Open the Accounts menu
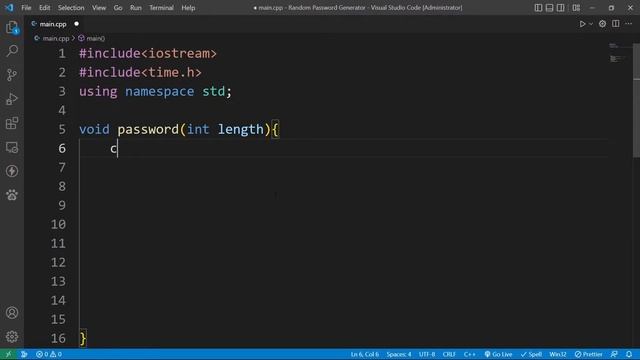The height and width of the screenshot is (360, 640). tap(12, 313)
